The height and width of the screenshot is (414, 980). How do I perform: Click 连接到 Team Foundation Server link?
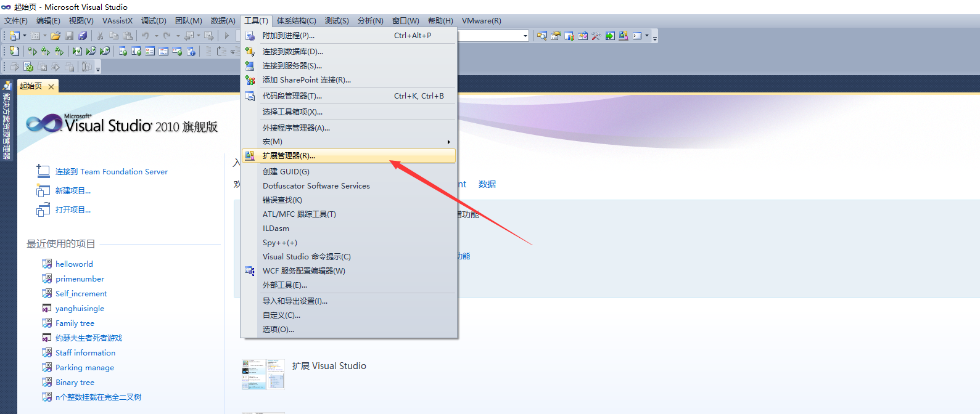(x=112, y=172)
